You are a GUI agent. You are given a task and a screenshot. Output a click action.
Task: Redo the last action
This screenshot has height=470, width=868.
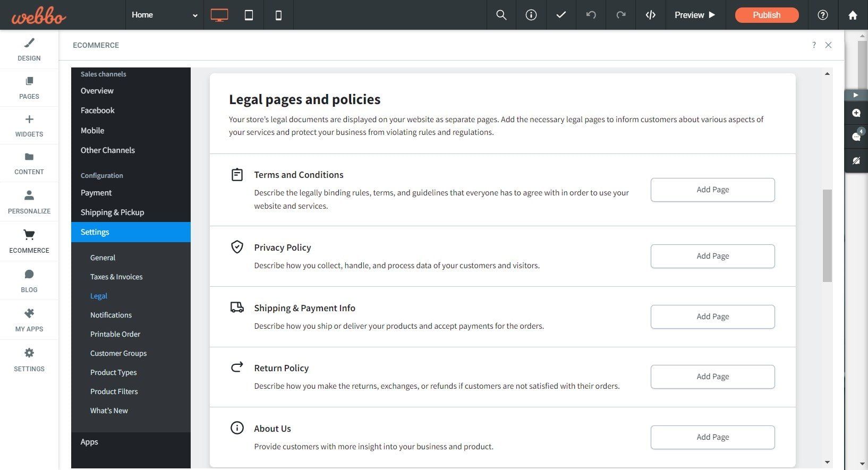[621, 15]
